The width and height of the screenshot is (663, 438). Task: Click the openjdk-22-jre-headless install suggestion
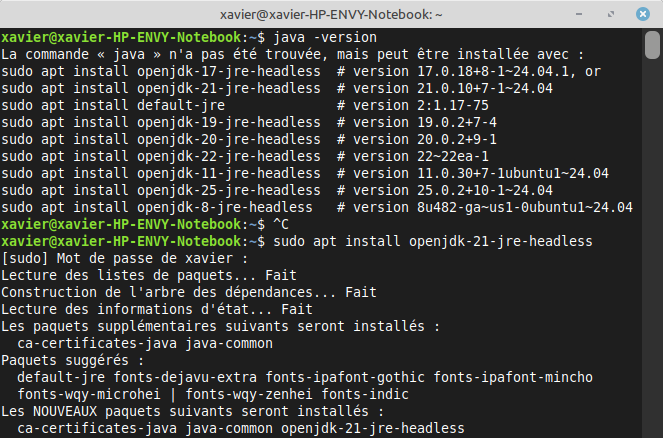click(161, 156)
